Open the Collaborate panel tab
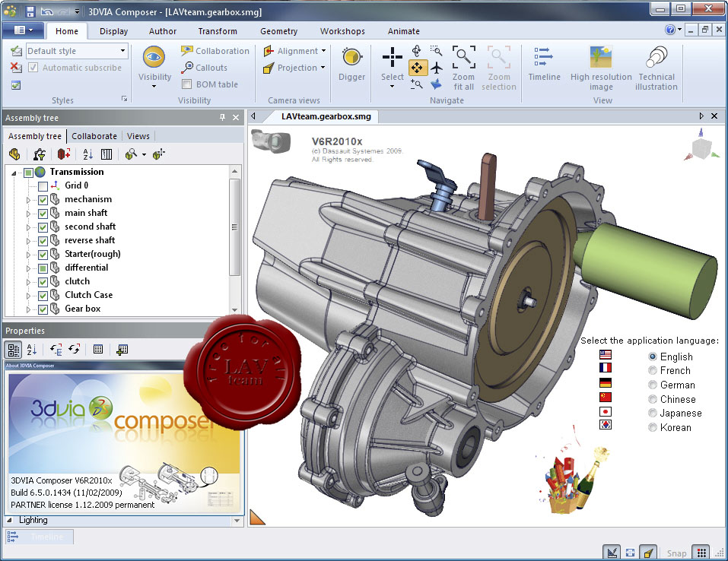The image size is (728, 561). (x=94, y=136)
